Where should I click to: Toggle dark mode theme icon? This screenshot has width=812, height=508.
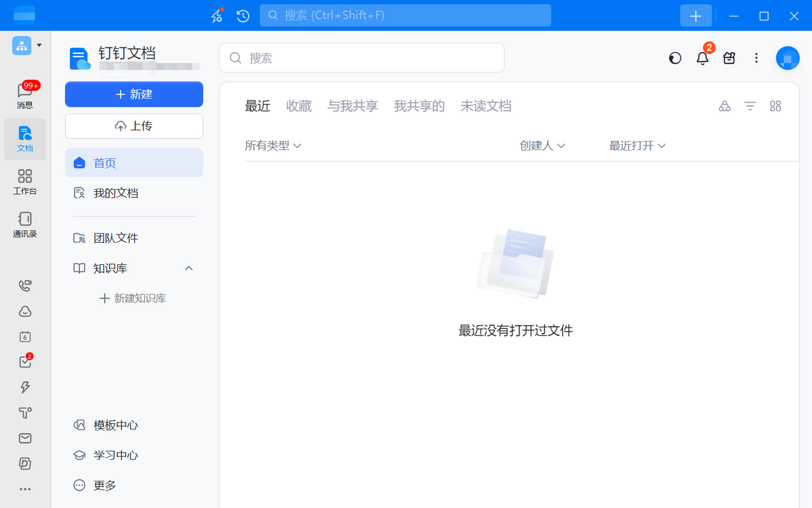pyautogui.click(x=675, y=58)
